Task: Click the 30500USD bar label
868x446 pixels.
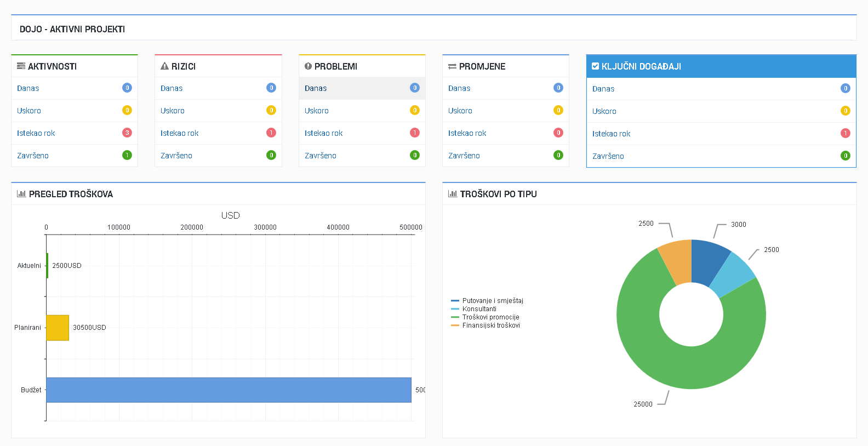Action: [90, 328]
